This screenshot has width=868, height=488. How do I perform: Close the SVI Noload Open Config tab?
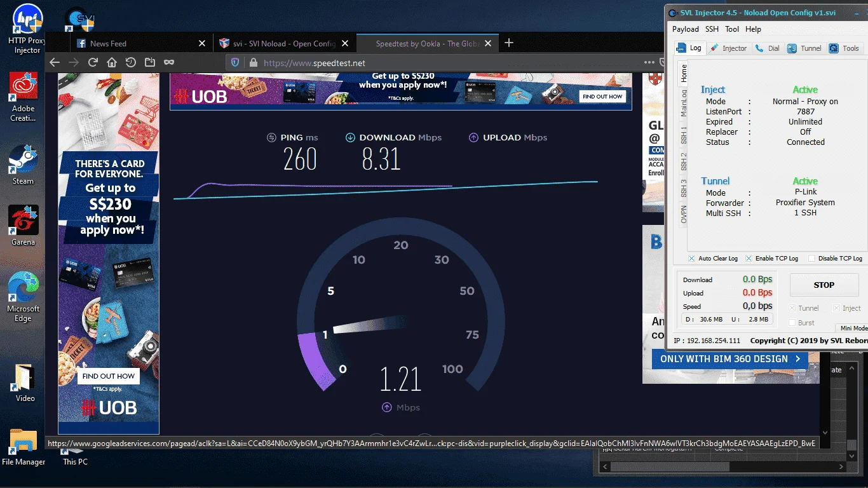(x=345, y=44)
